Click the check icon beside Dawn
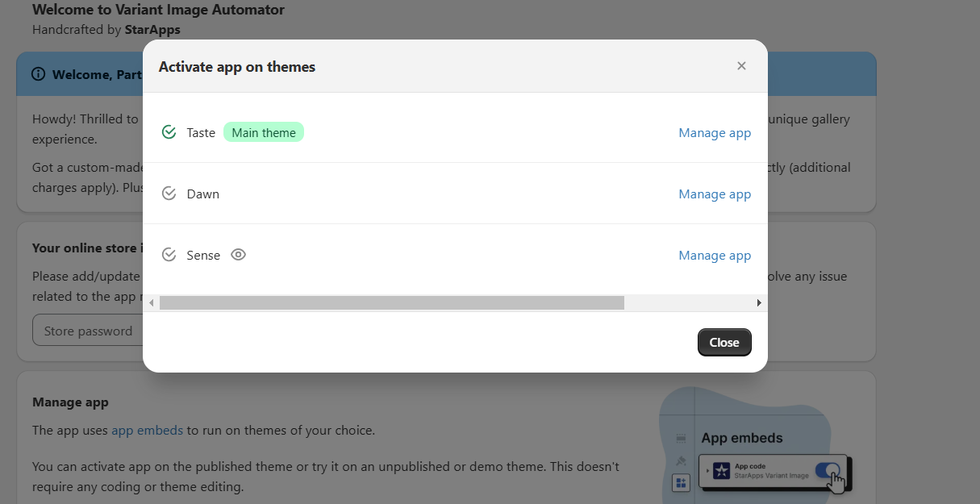The height and width of the screenshot is (504, 980). click(169, 194)
